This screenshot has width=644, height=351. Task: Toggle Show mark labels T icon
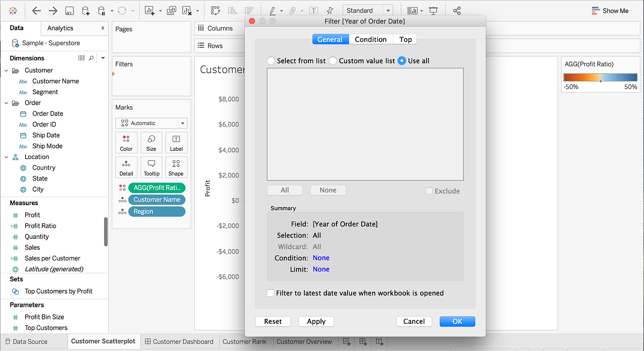tap(313, 11)
